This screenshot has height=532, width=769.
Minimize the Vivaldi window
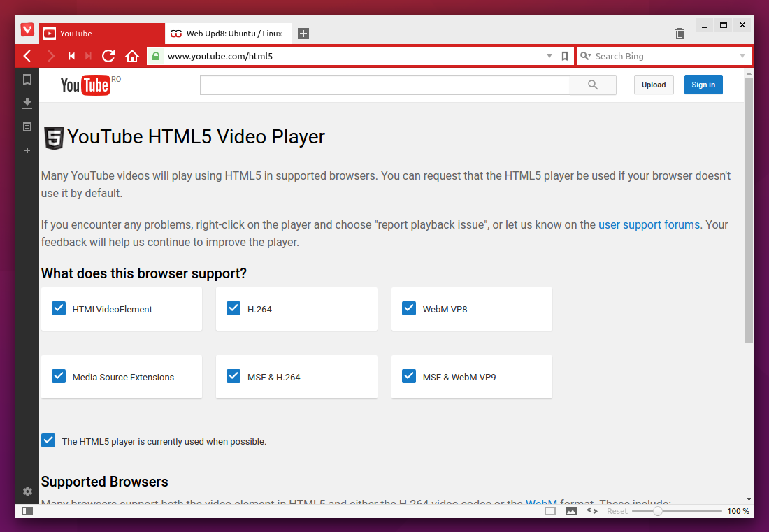tap(705, 25)
